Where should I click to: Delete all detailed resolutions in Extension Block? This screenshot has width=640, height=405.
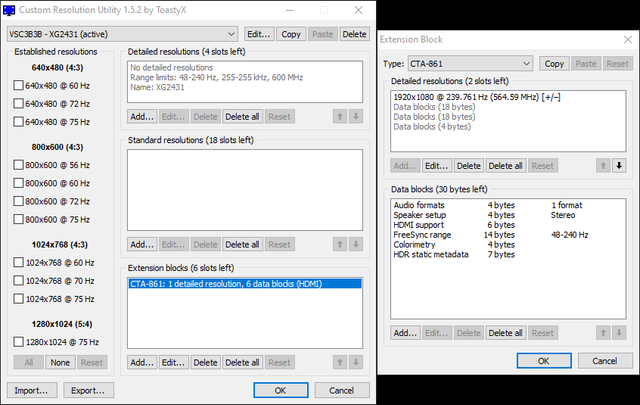(505, 166)
